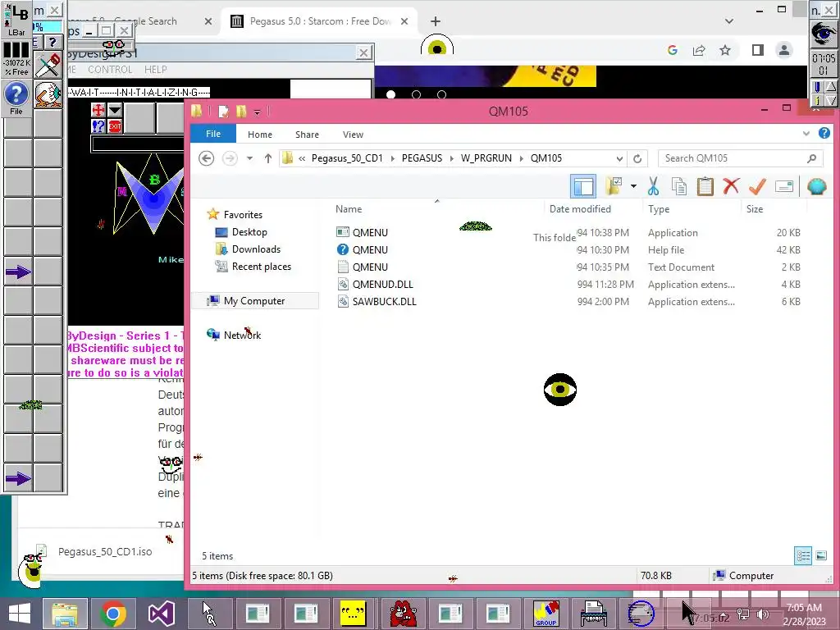Click the red EXIT icon in ByDesign

pyautogui.click(x=115, y=126)
